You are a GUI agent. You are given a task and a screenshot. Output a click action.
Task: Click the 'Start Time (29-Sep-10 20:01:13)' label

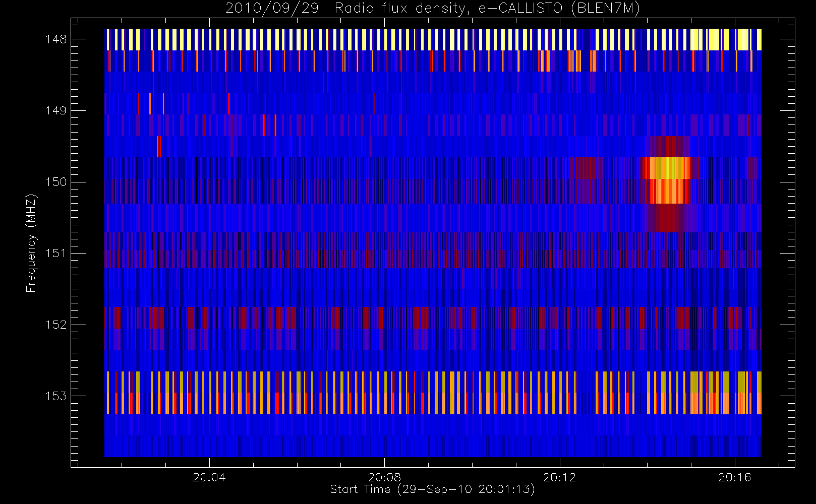(x=432, y=489)
